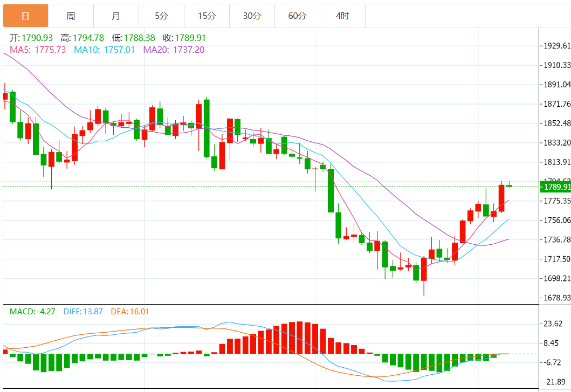This screenshot has width=571, height=392.
Task: Switch to the 周 weekly tab
Action: pyautogui.click(x=71, y=16)
